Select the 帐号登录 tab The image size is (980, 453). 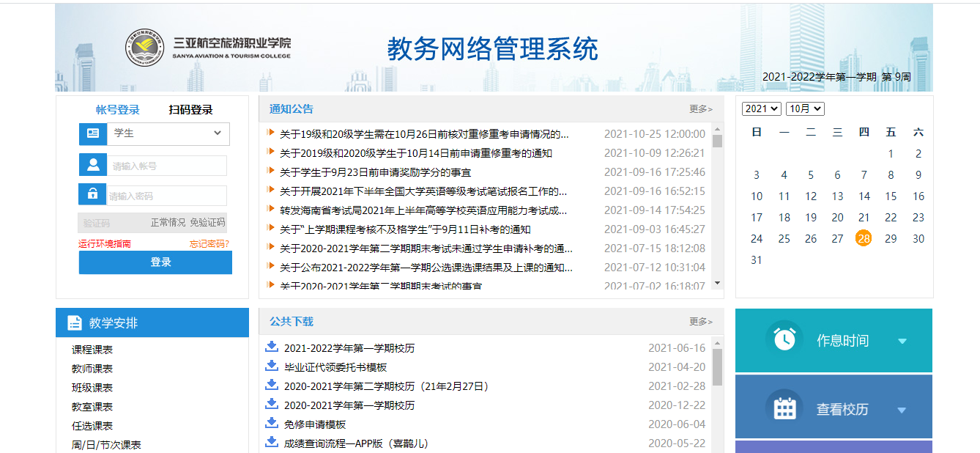[117, 110]
